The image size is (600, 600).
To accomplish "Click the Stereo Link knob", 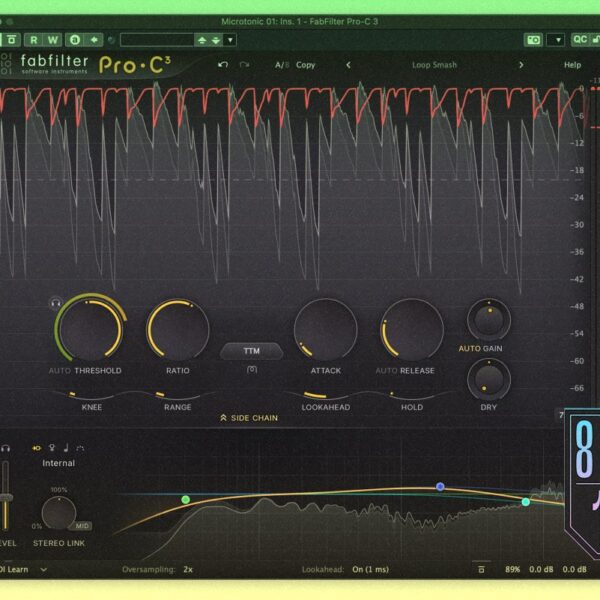I will 59,513.
